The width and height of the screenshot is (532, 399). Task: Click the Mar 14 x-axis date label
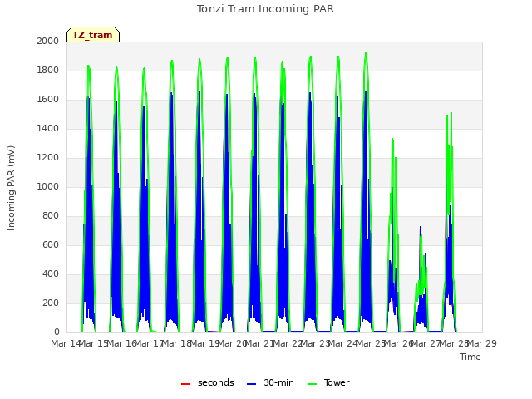pyautogui.click(x=66, y=343)
